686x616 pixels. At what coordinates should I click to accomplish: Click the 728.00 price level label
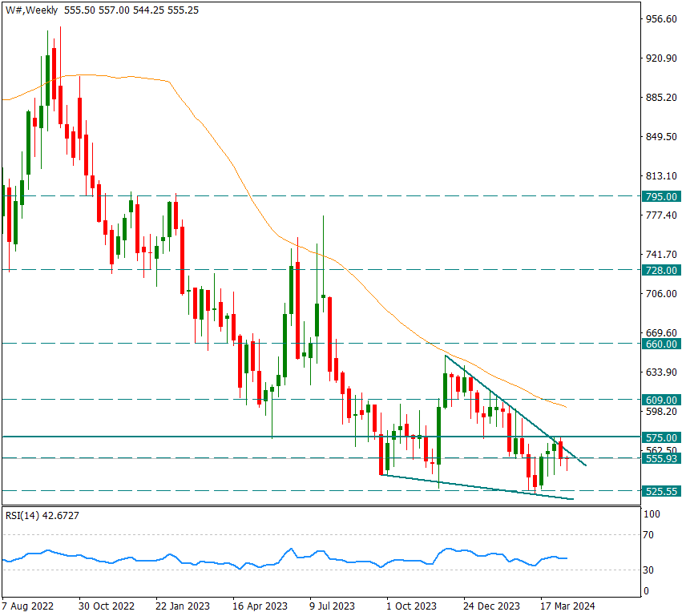tap(661, 270)
